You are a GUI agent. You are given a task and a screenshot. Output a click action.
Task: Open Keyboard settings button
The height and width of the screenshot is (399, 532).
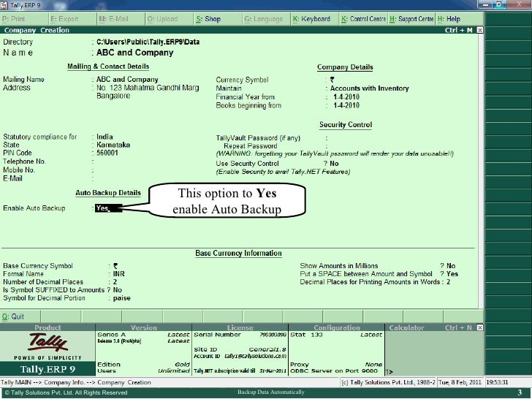[315, 19]
